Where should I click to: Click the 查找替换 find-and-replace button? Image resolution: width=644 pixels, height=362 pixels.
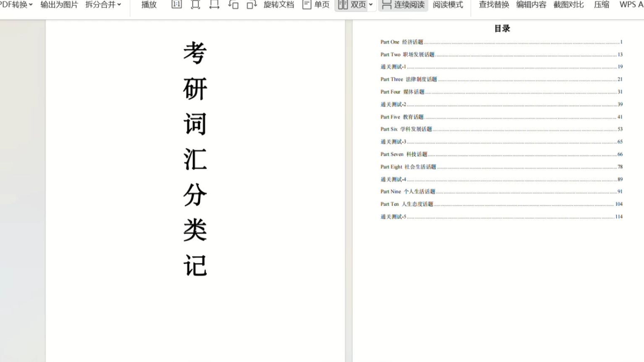click(494, 5)
